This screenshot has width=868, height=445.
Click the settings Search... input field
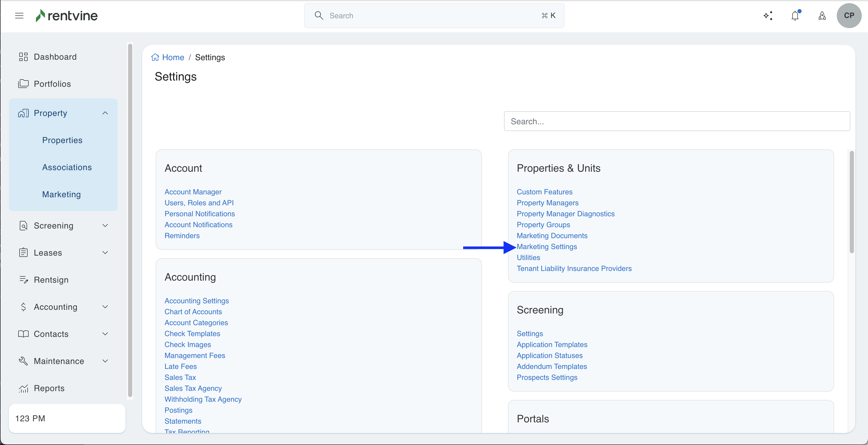coord(677,121)
